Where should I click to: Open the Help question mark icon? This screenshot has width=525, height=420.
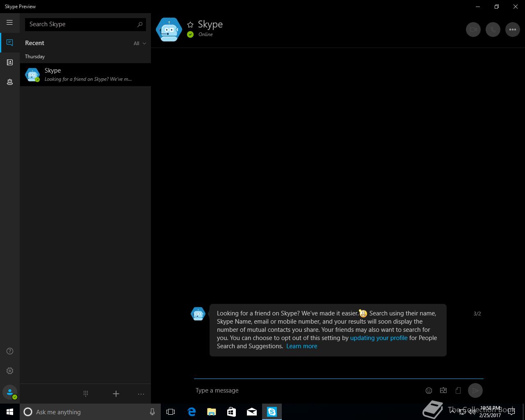pos(10,351)
